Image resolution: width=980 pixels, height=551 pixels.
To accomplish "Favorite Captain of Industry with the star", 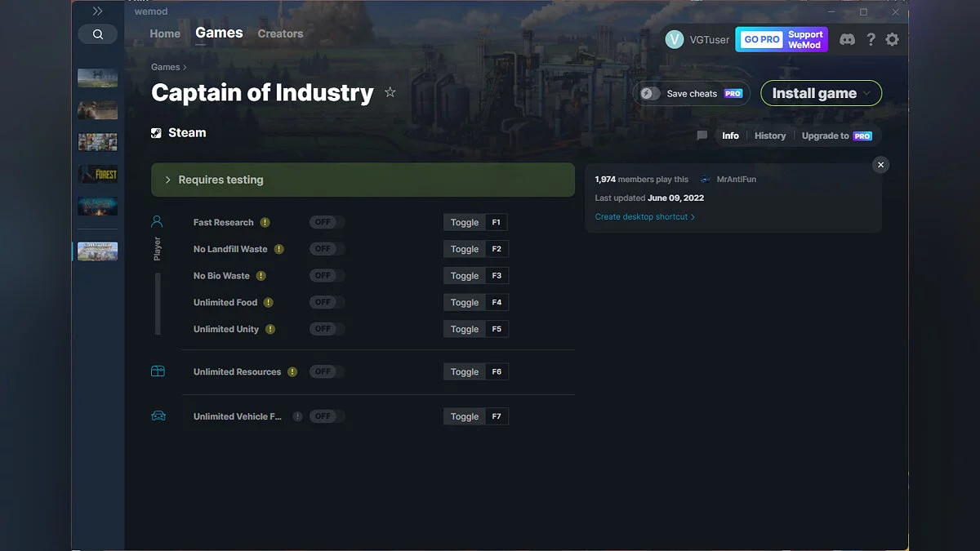I will point(390,92).
